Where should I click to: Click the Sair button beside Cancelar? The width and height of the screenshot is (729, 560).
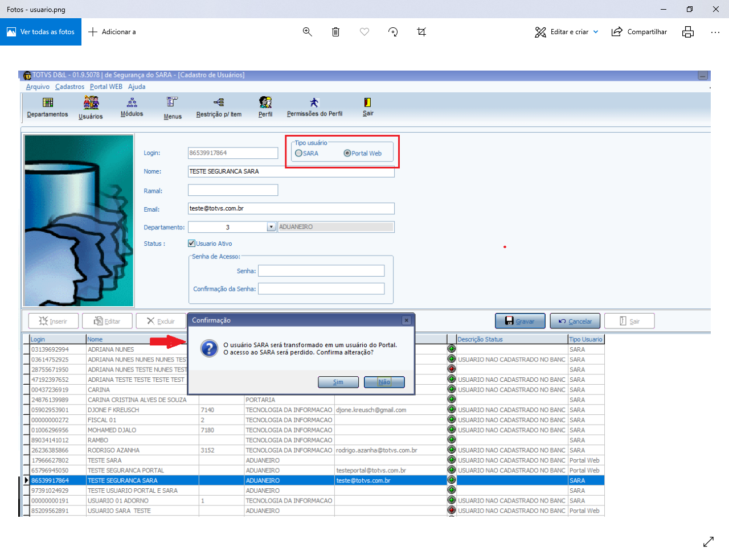point(629,321)
